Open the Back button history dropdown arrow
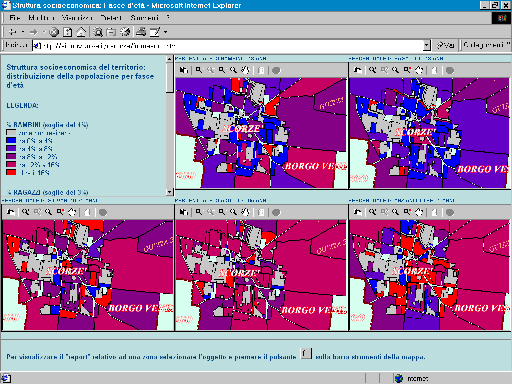The height and width of the screenshot is (384, 512). tap(23, 32)
